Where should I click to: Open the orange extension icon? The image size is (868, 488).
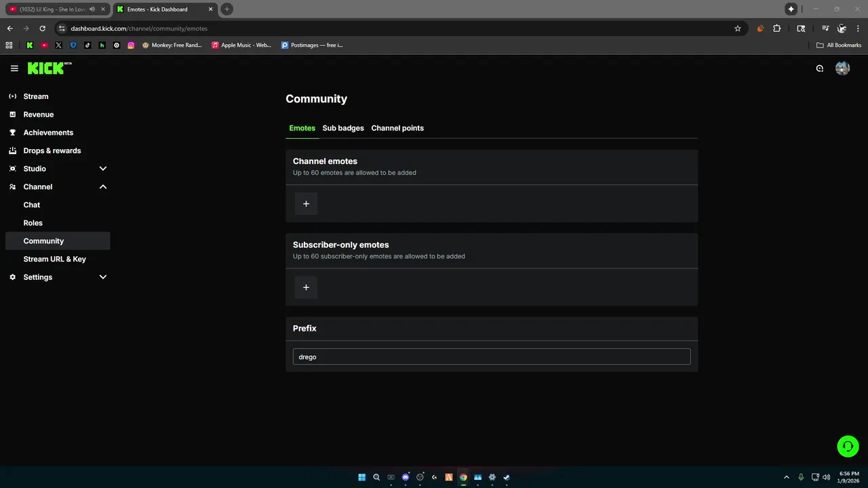click(760, 28)
